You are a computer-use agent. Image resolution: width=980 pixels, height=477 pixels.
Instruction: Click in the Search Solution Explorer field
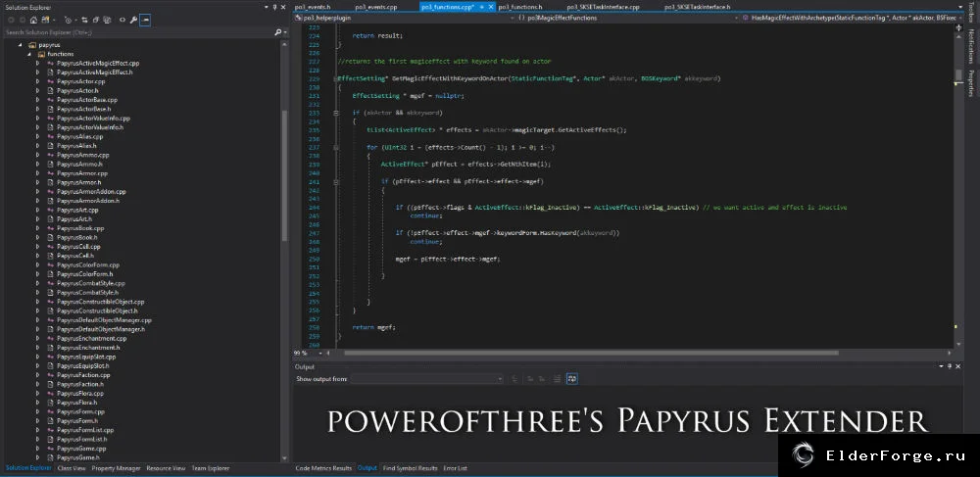click(x=137, y=32)
